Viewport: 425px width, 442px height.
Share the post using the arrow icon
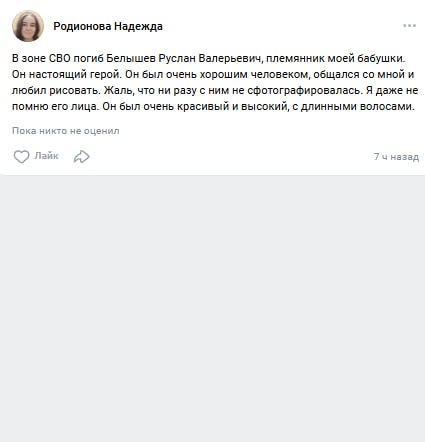[82, 156]
